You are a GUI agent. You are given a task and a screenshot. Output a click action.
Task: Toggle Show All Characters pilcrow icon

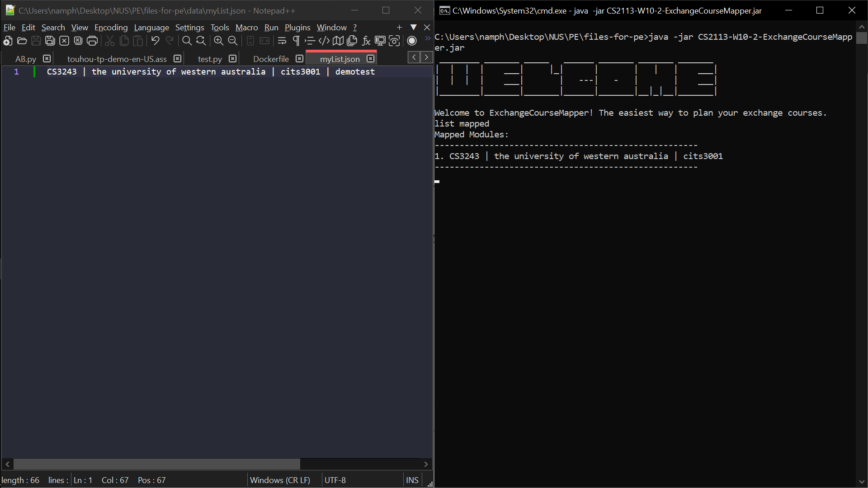296,41
